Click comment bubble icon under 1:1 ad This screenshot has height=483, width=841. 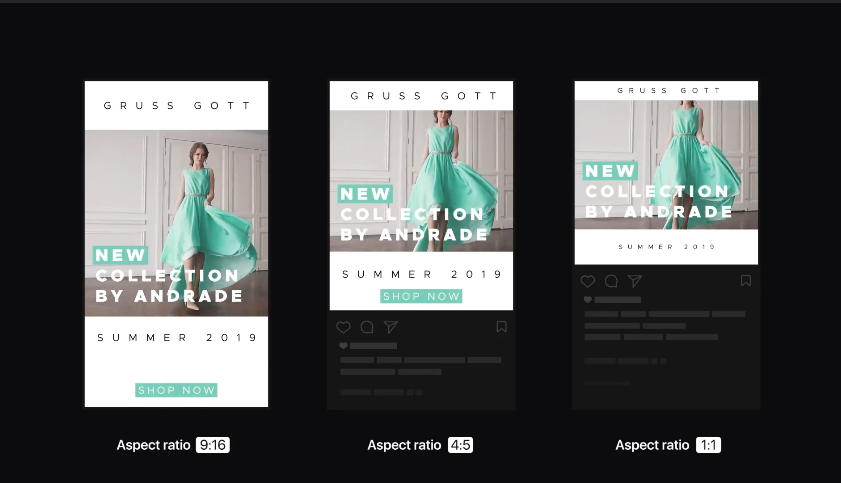[611, 281]
